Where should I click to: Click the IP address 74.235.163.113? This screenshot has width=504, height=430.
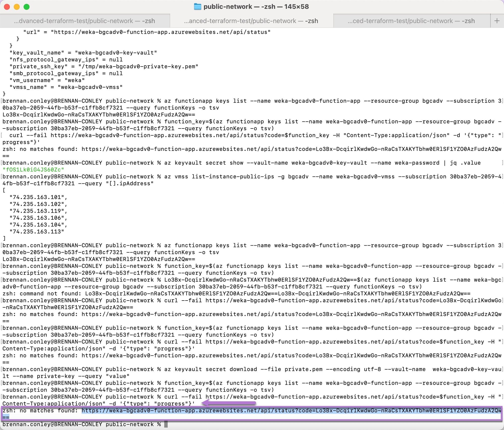coord(37,231)
